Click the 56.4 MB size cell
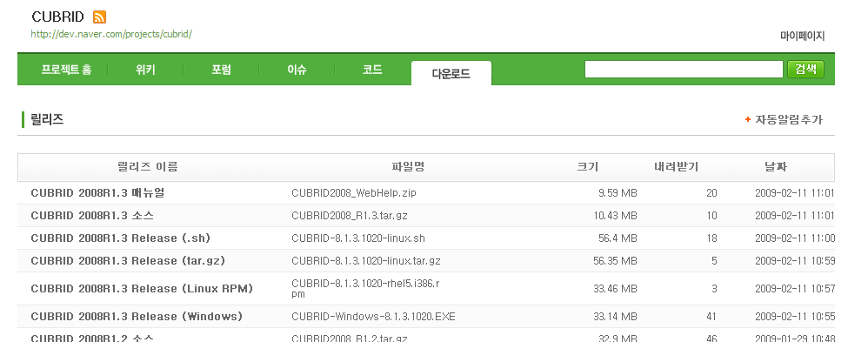 [618, 238]
